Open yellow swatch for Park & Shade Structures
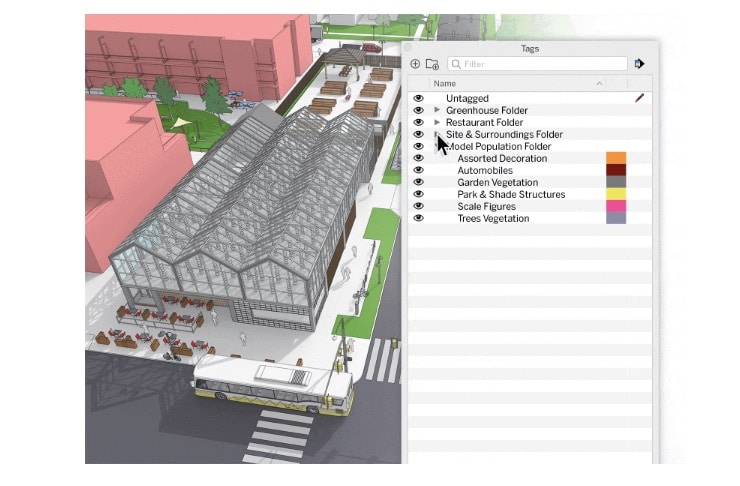 616,193
